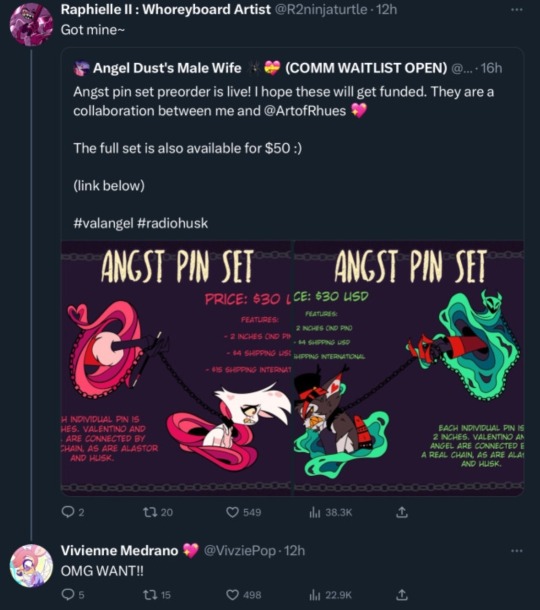The width and height of the screenshot is (540, 610).
Task: Open the #valangel hashtag
Action: [103, 223]
